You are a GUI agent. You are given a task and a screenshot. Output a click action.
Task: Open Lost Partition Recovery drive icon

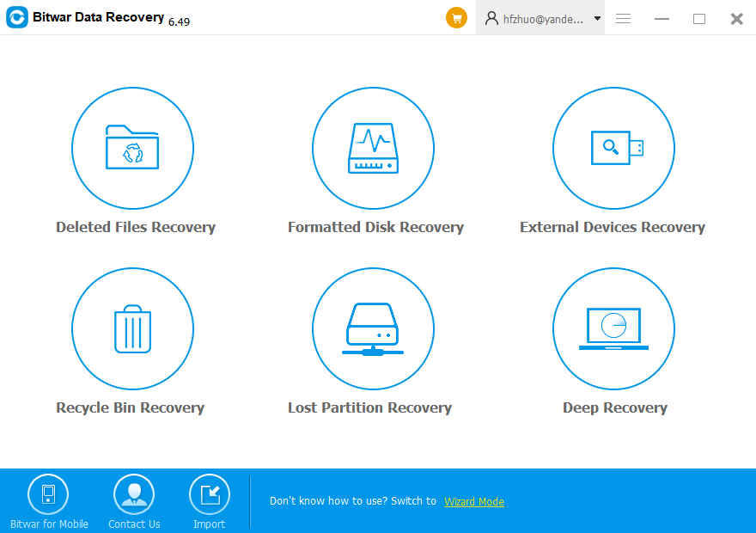373,329
